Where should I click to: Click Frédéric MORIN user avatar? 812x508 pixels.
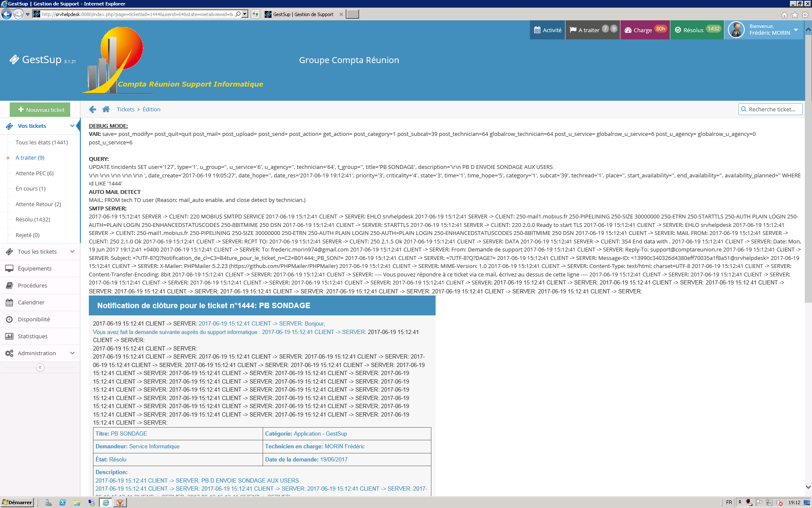click(736, 30)
